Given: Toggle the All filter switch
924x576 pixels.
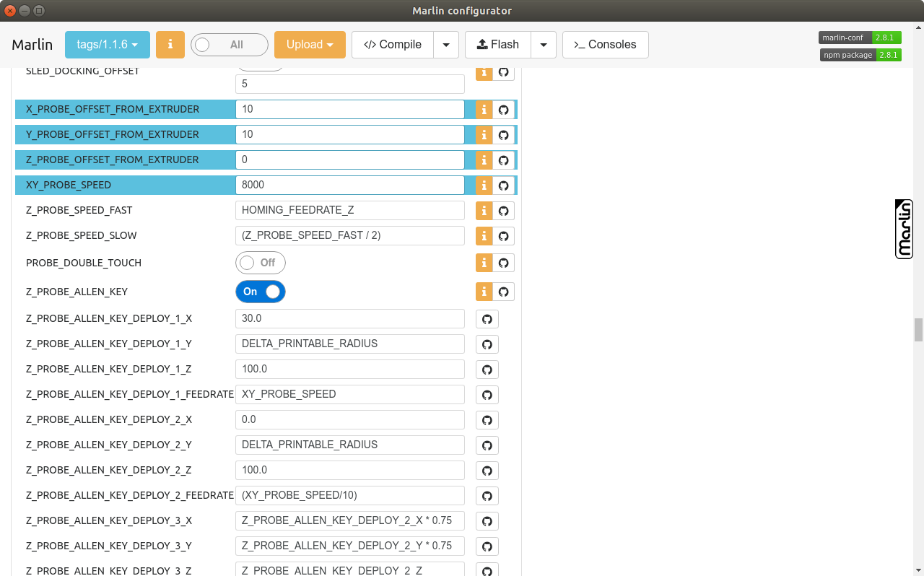Looking at the screenshot, I should click(230, 44).
